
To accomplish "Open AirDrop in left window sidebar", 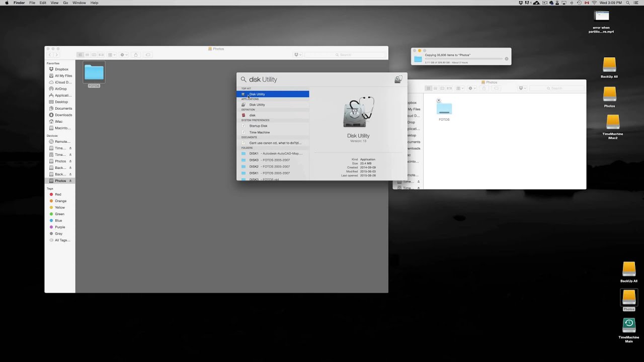I will [60, 89].
